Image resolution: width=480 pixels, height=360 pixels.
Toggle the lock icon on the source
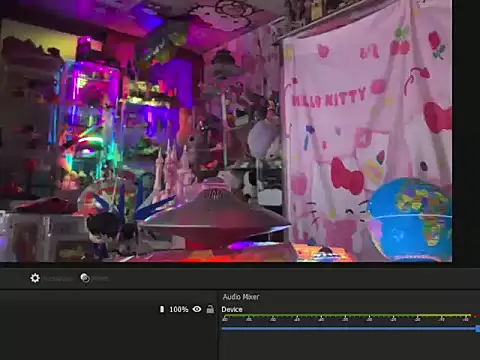(x=210, y=309)
